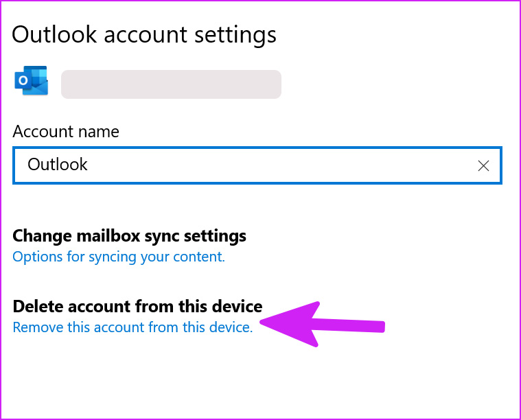
Task: Click the "Account name" label
Action: click(66, 132)
